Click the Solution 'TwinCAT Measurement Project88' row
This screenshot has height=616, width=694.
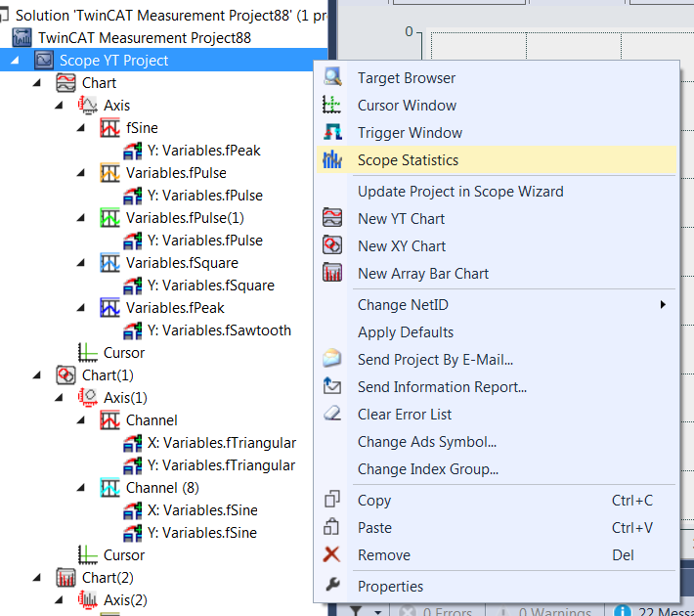point(164,16)
